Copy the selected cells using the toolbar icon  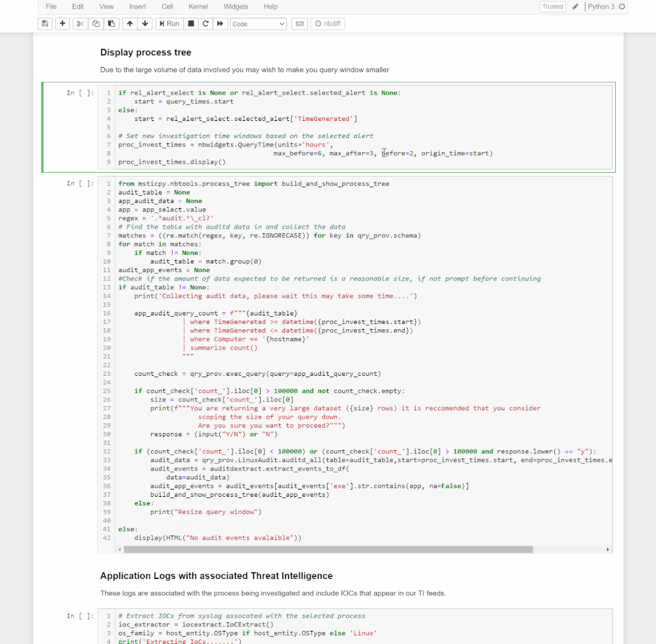pos(96,24)
